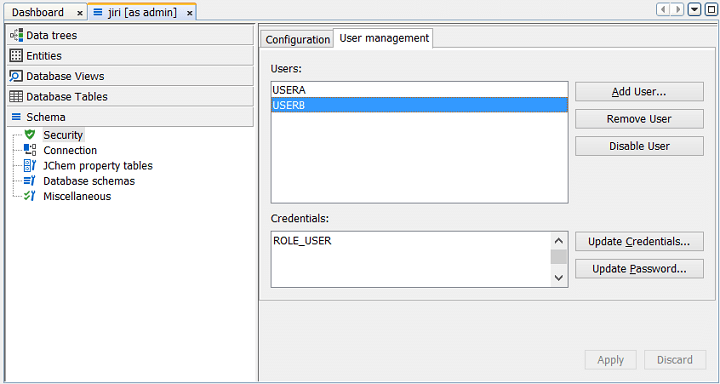
Task: Expand the Database Tables section
Action: 130,96
